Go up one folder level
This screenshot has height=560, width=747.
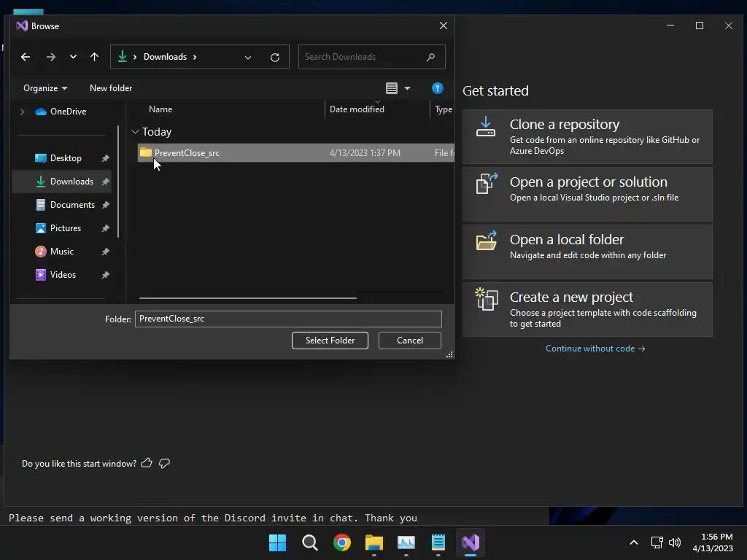94,57
